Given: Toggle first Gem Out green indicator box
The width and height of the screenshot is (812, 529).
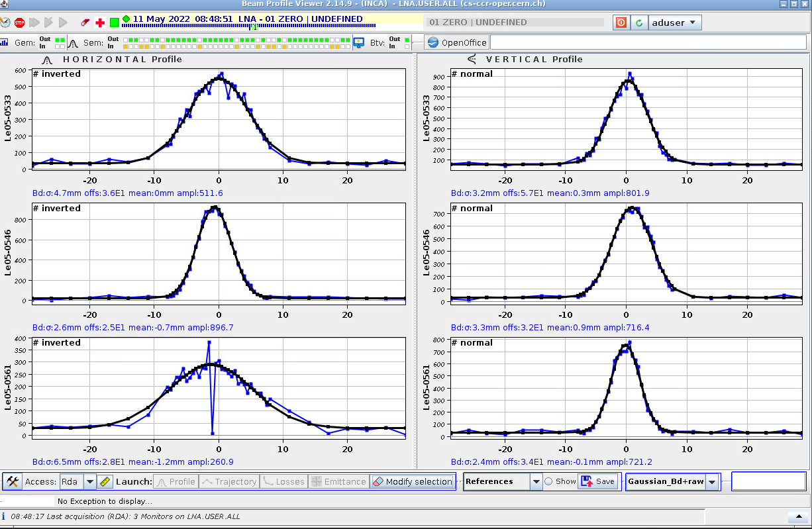Looking at the screenshot, I should pyautogui.click(x=58, y=40).
